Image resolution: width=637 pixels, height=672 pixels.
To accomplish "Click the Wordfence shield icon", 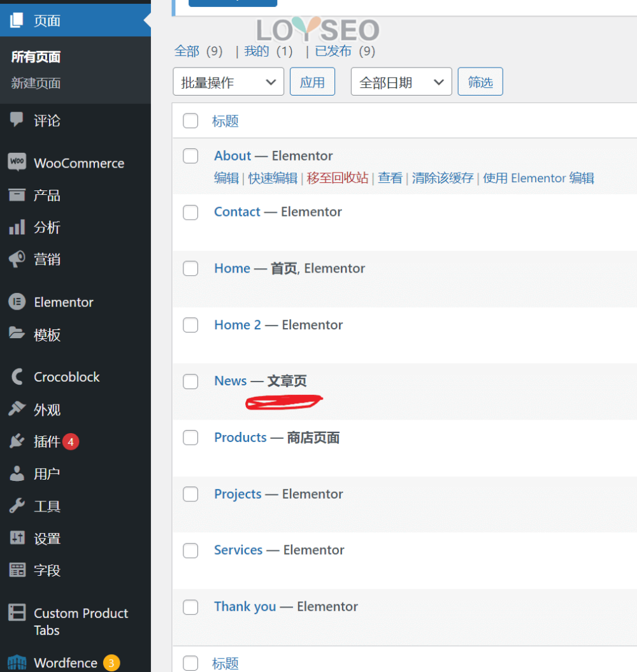I will tap(17, 662).
